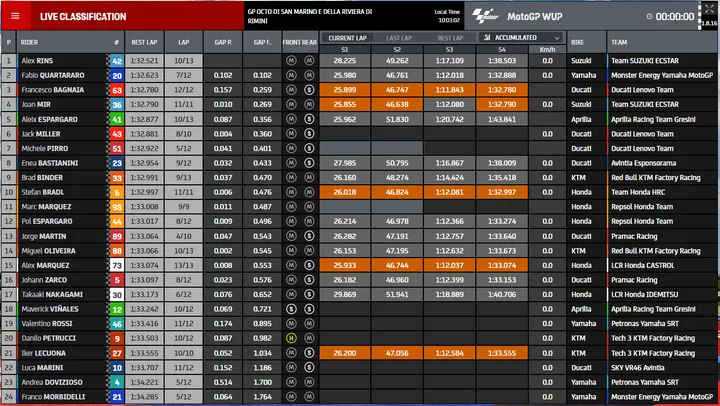Viewport: 720px width, 406px height.
Task: Click the session timer clock icon
Action: coord(649,17)
